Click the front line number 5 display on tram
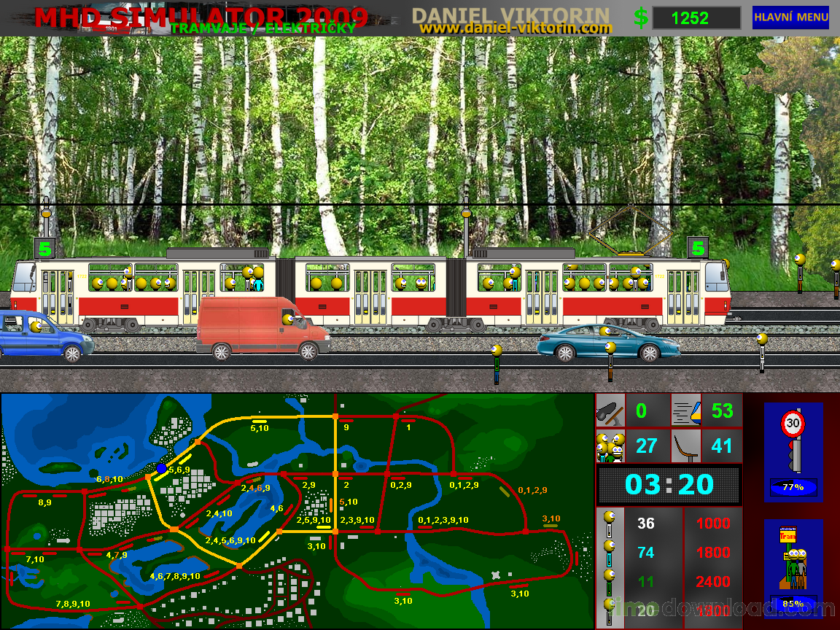Viewport: 840px width, 630px height. [698, 248]
